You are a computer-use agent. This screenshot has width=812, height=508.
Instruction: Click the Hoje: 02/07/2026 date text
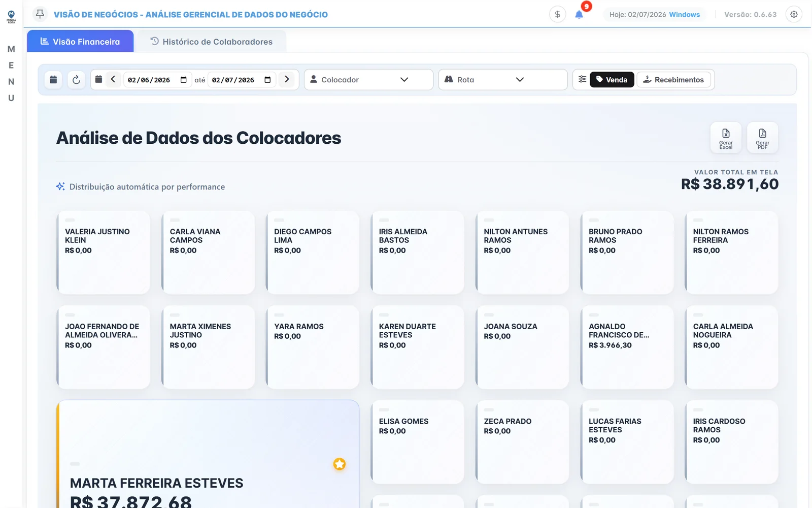click(x=637, y=14)
